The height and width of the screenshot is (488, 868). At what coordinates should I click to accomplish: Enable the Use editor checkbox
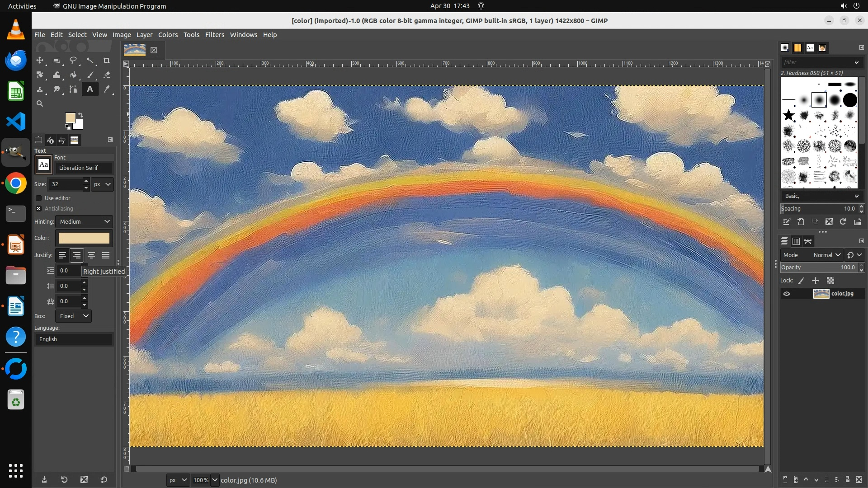point(39,198)
